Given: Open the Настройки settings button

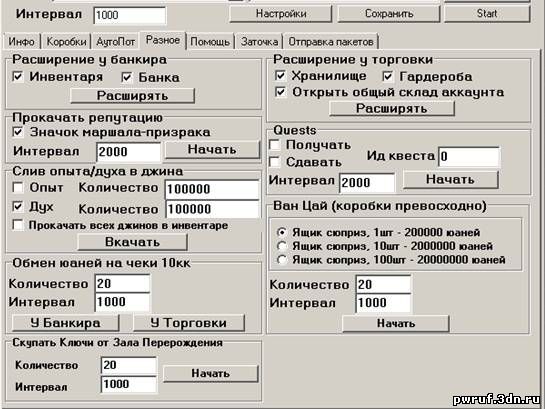Looking at the screenshot, I should 281,14.
